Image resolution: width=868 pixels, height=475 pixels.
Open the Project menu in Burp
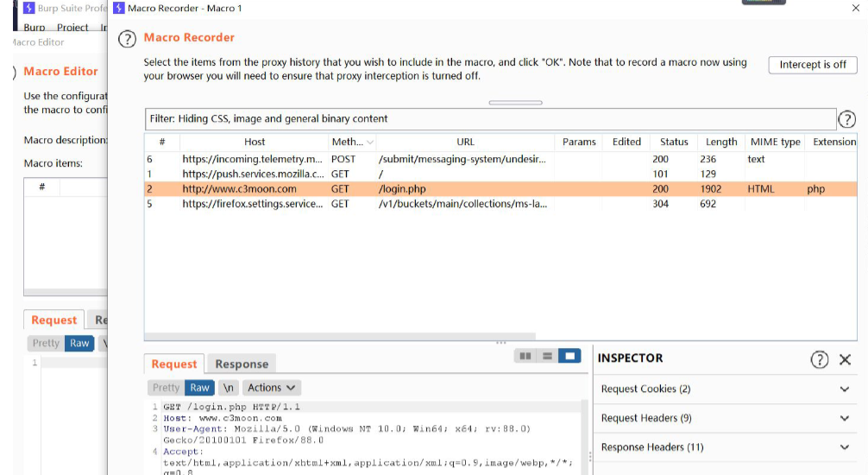[72, 28]
